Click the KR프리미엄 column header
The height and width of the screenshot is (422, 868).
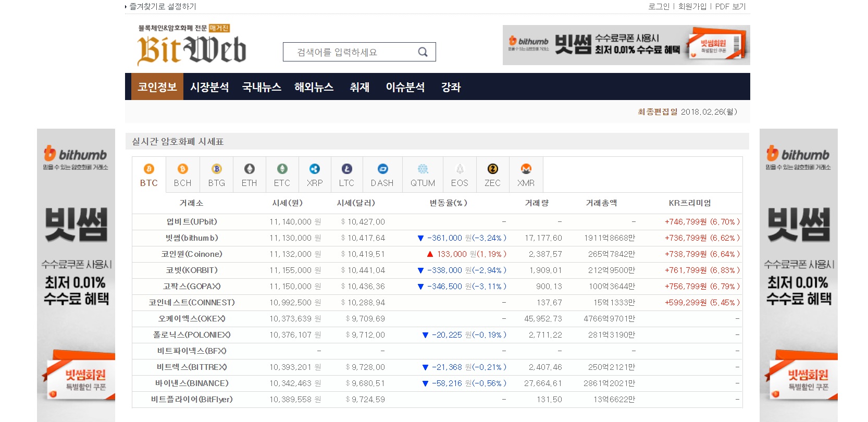[690, 203]
